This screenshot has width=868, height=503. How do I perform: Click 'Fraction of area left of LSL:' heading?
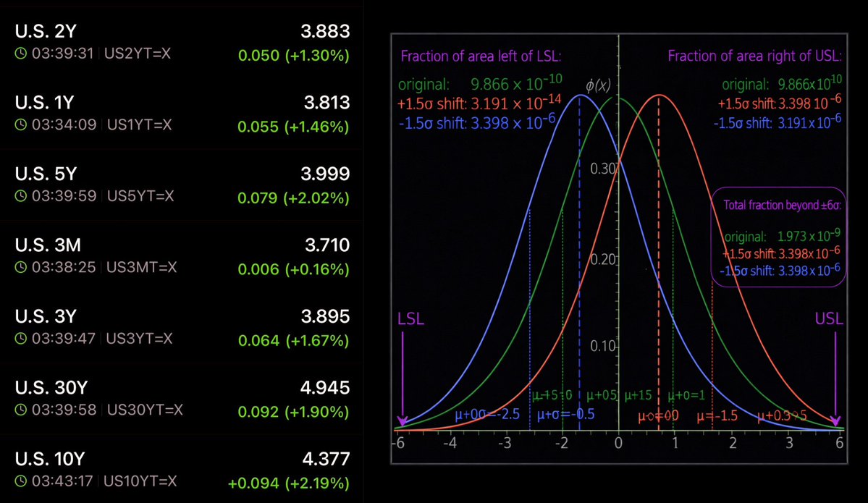pyautogui.click(x=481, y=56)
